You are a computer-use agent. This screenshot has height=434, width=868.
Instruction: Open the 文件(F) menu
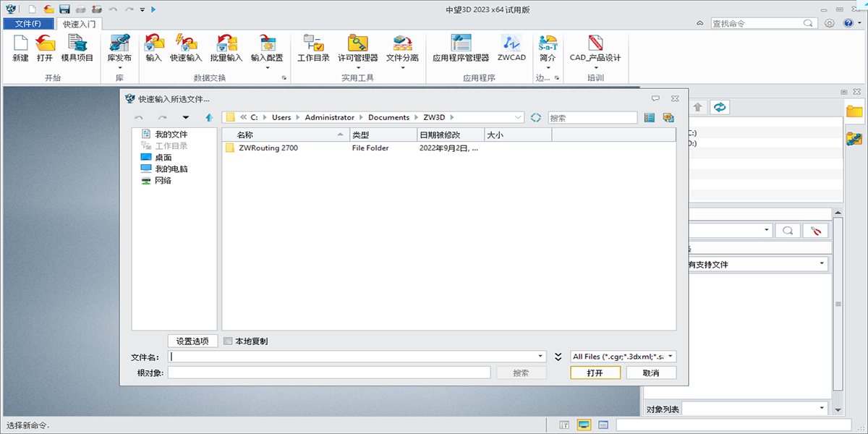27,24
